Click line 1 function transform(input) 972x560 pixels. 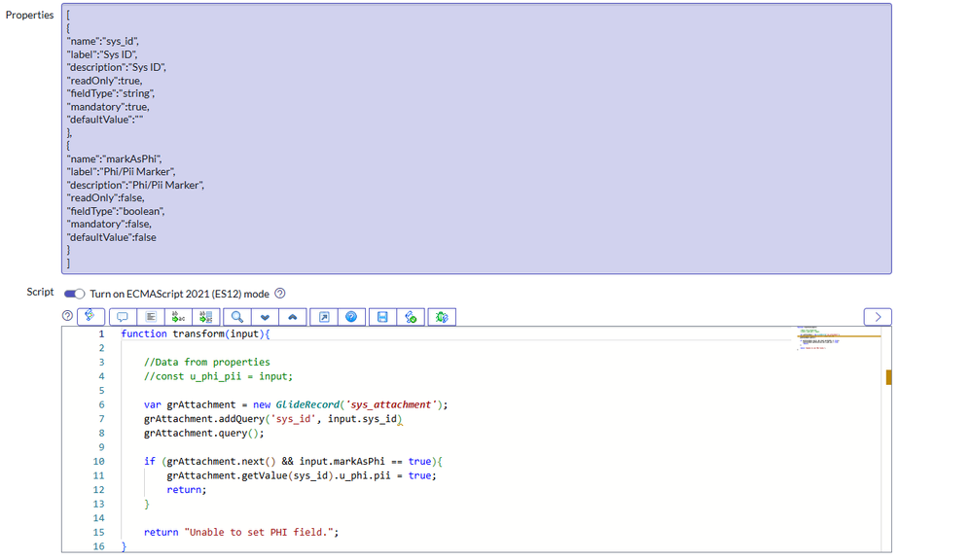point(196,333)
